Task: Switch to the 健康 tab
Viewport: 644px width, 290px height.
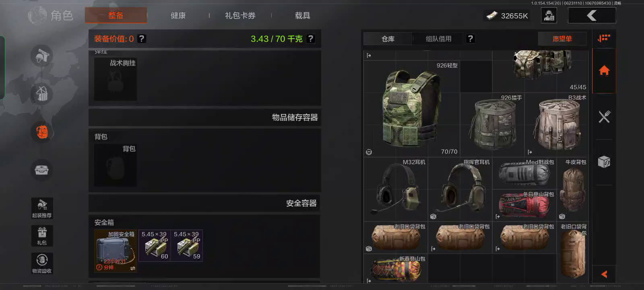Action: click(178, 16)
